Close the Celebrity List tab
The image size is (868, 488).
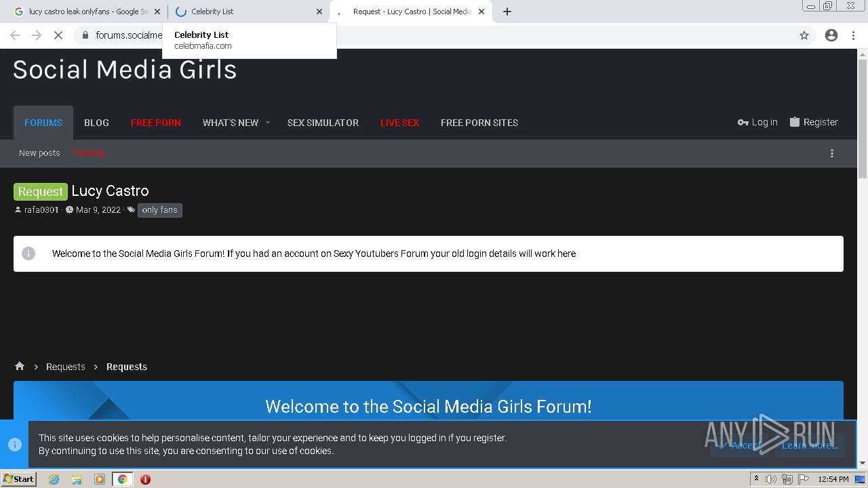coord(319,12)
